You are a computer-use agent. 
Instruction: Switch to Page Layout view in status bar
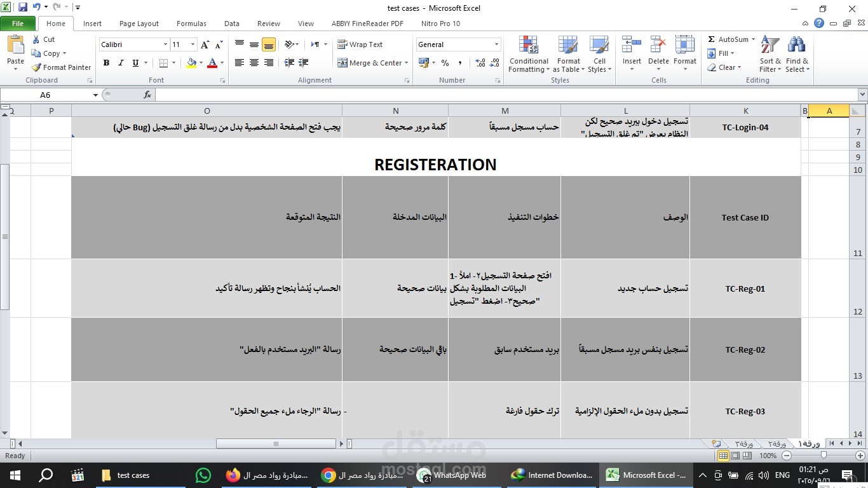(735, 456)
